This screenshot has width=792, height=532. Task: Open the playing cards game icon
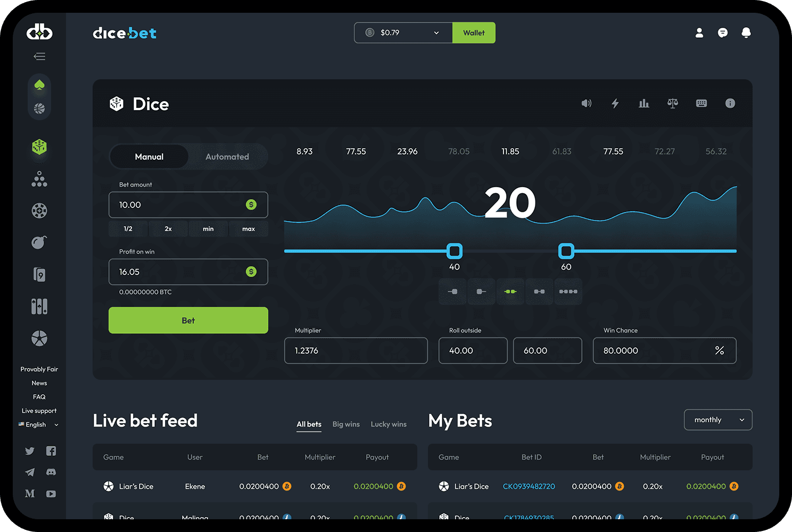(39, 275)
